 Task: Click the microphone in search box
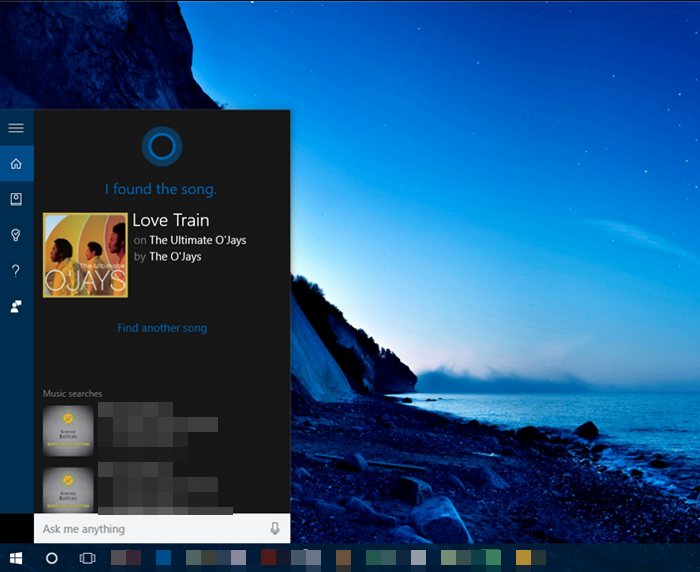point(275,529)
